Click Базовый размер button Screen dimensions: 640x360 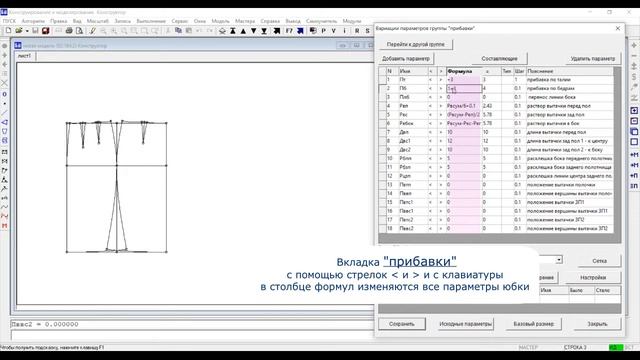[533, 324]
